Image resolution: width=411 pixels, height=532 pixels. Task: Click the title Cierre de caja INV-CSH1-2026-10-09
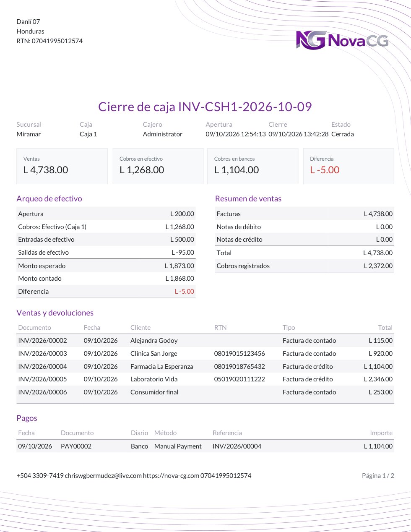click(x=205, y=107)
